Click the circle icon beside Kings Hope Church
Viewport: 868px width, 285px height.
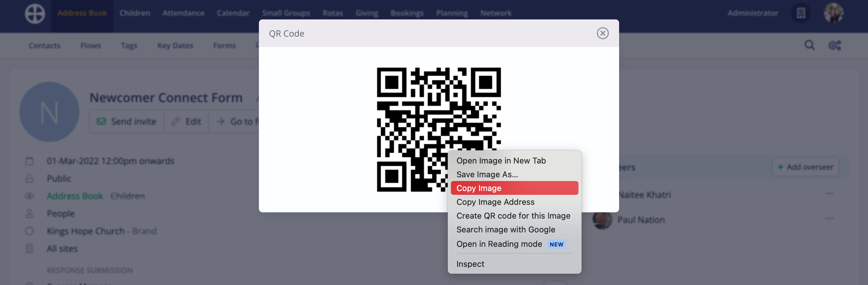pyautogui.click(x=29, y=231)
